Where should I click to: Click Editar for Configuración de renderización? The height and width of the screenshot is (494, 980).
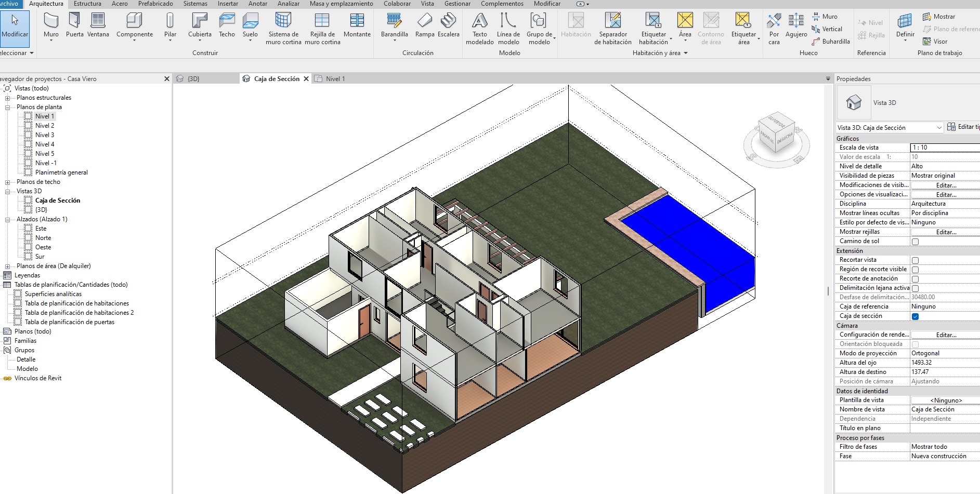[x=946, y=335]
